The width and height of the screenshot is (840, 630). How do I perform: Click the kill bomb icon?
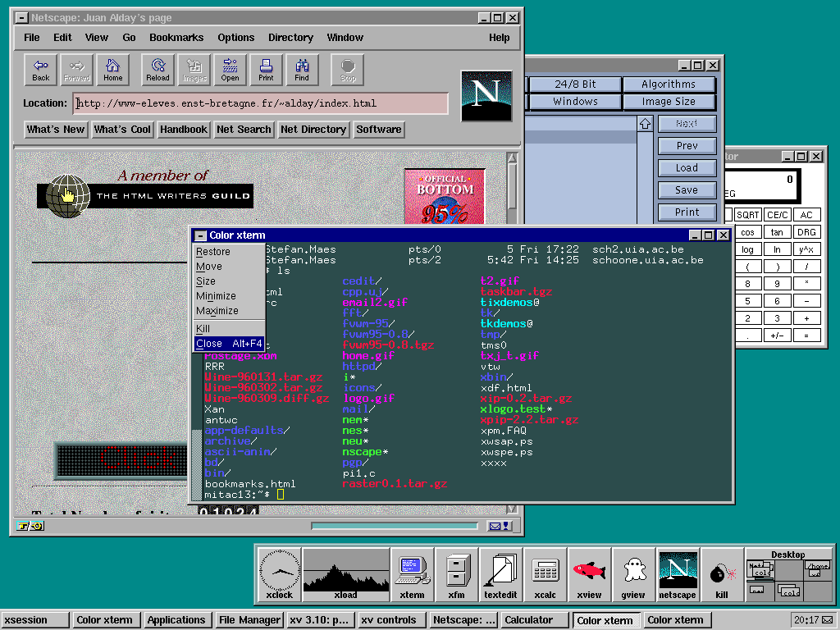click(x=722, y=573)
